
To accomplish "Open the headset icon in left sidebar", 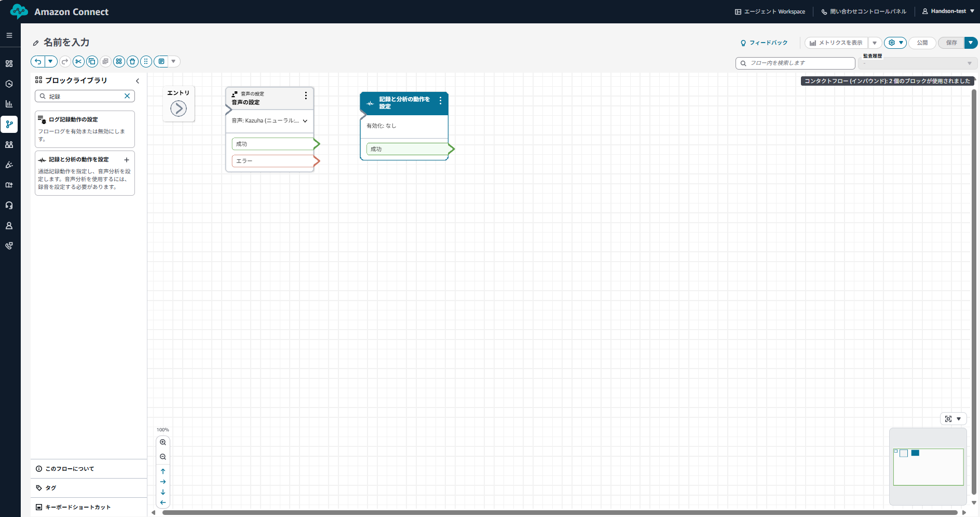I will click(9, 206).
